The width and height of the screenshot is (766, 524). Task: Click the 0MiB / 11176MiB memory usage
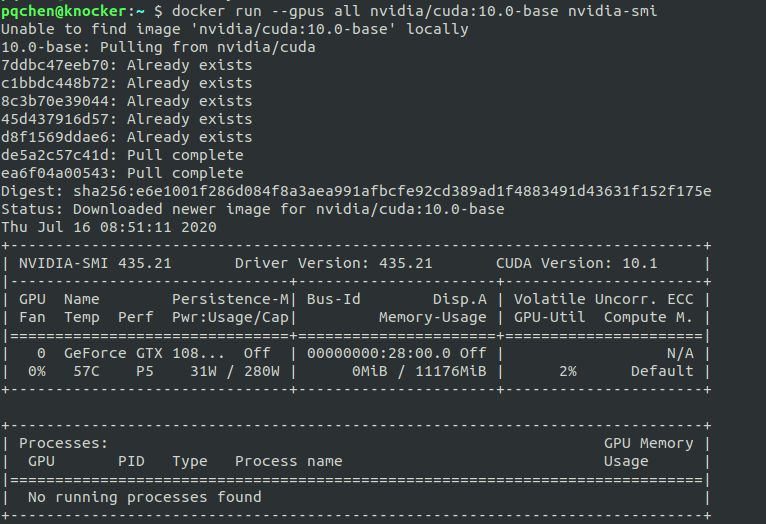[x=419, y=371]
